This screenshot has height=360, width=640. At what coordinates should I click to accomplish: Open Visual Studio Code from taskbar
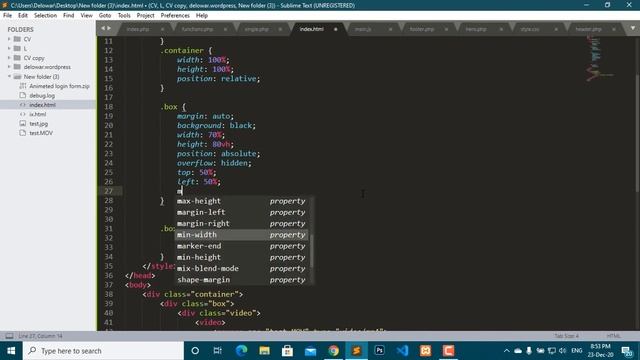point(402,351)
